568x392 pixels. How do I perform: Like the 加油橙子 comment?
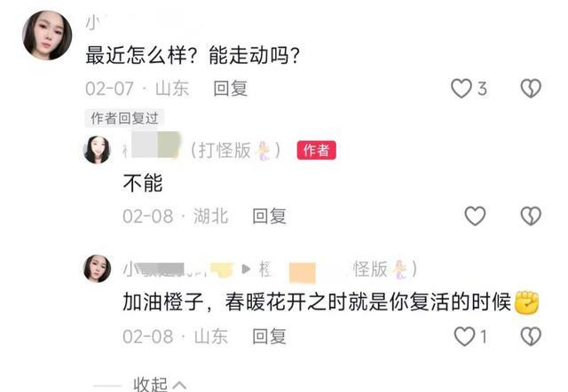464,336
